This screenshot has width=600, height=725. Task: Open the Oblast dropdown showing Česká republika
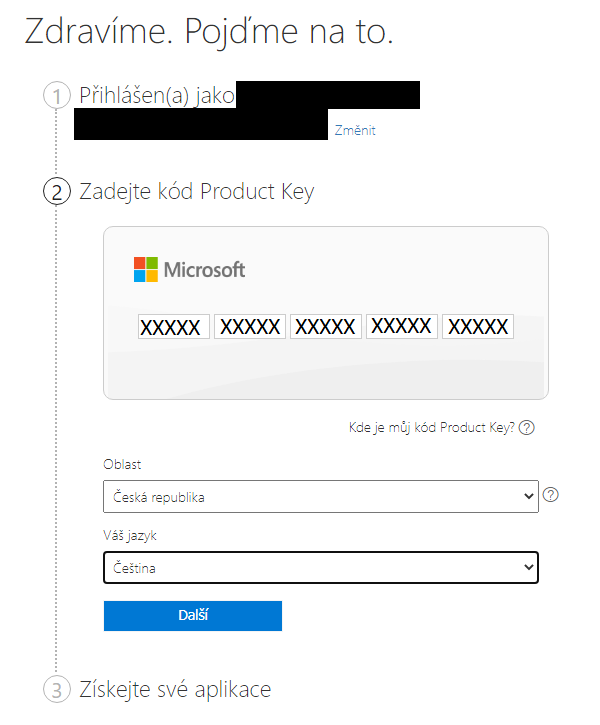coord(321,497)
